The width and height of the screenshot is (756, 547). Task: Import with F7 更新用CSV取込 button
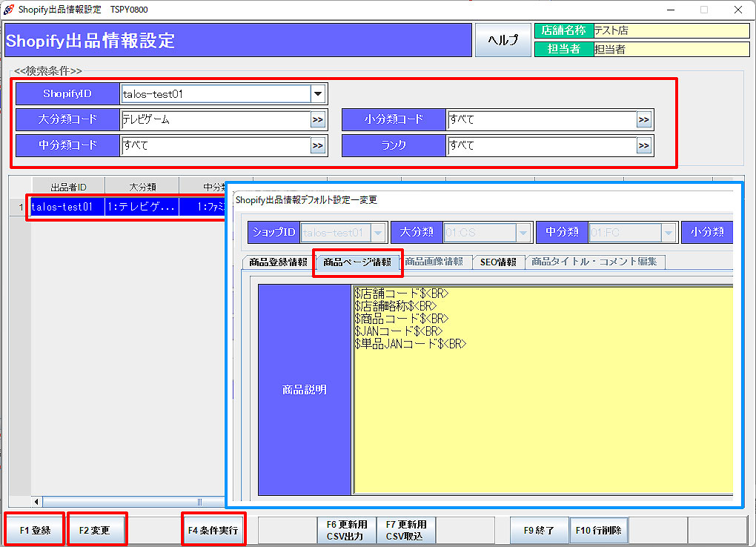point(405,530)
